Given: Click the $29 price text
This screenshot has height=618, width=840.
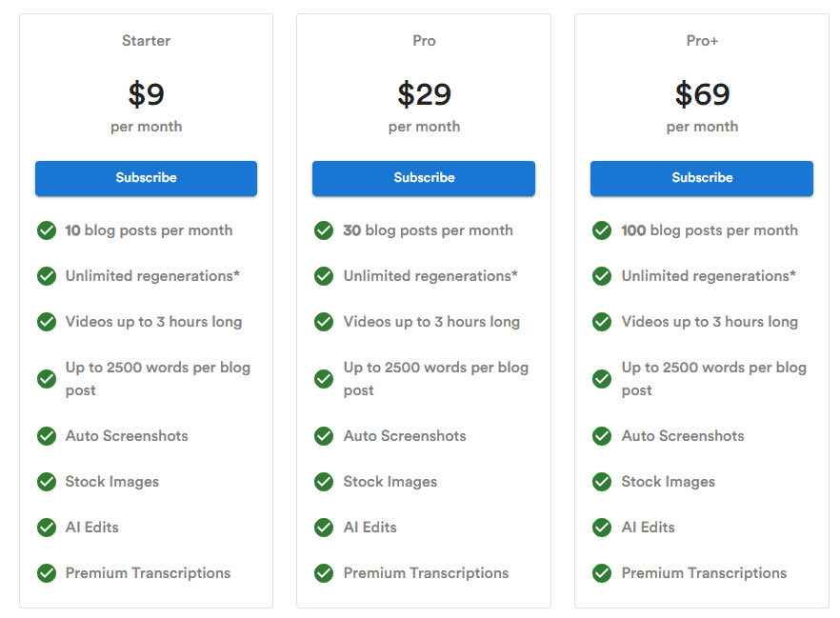Looking at the screenshot, I should 423,94.
